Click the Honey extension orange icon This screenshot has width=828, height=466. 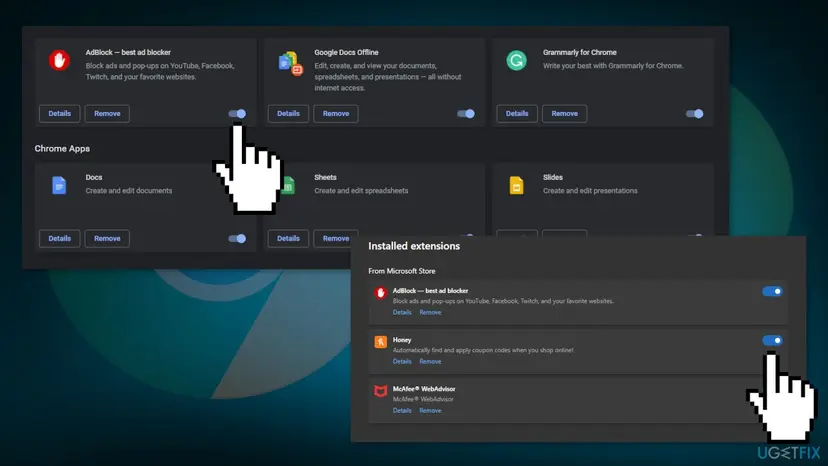pyautogui.click(x=380, y=342)
